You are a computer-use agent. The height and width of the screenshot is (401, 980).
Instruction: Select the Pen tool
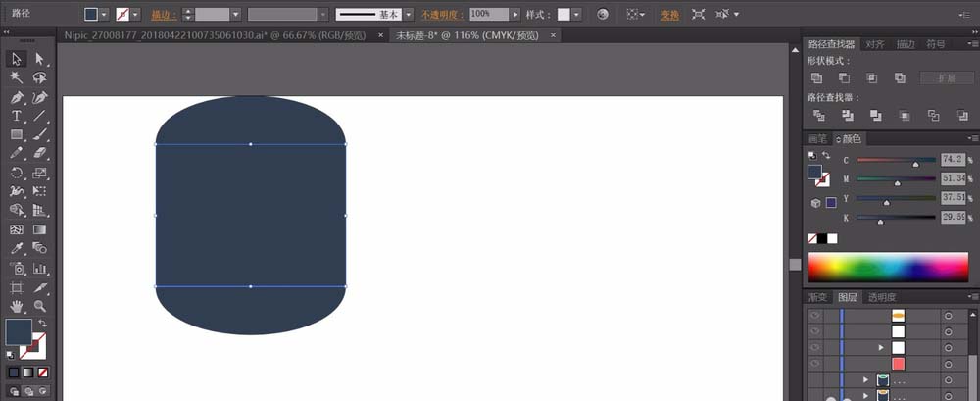click(x=17, y=97)
